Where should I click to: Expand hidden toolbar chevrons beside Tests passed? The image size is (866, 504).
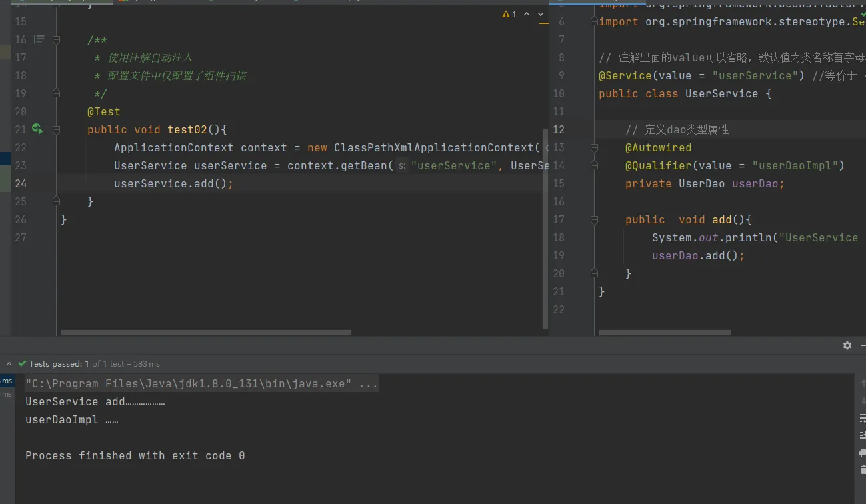click(9, 364)
